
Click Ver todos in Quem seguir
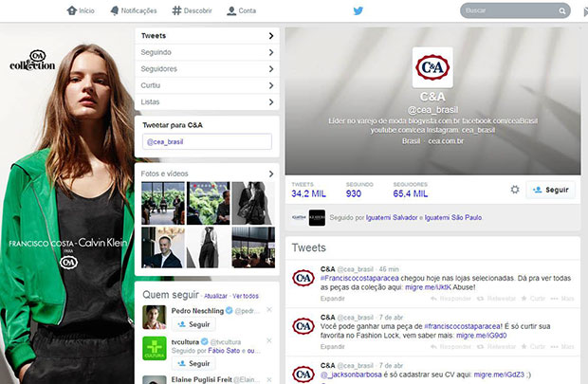246,296
